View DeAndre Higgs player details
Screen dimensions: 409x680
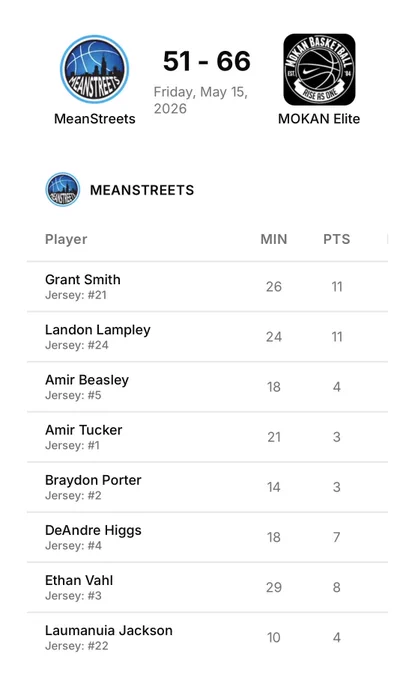[x=207, y=537]
